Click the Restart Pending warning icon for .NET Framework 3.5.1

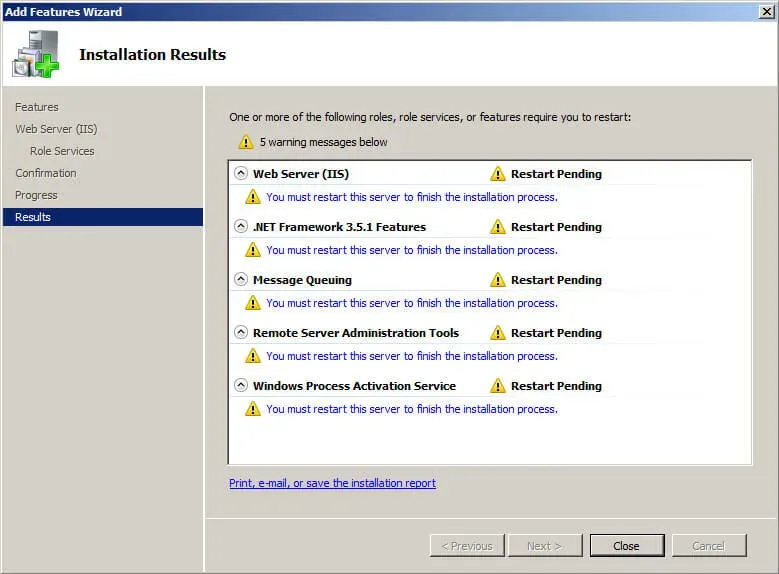pyautogui.click(x=497, y=227)
